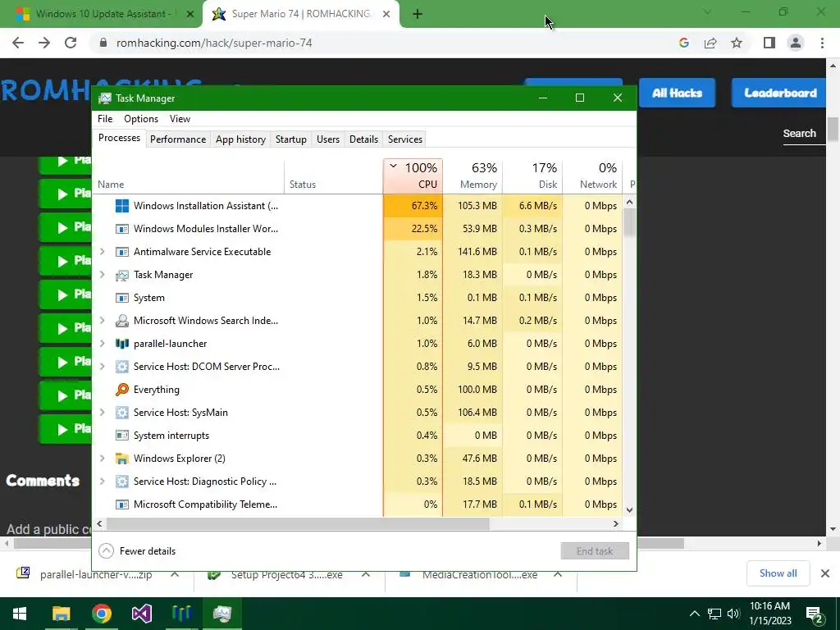Click the Google icon in the address bar
The height and width of the screenshot is (630, 840).
[684, 43]
